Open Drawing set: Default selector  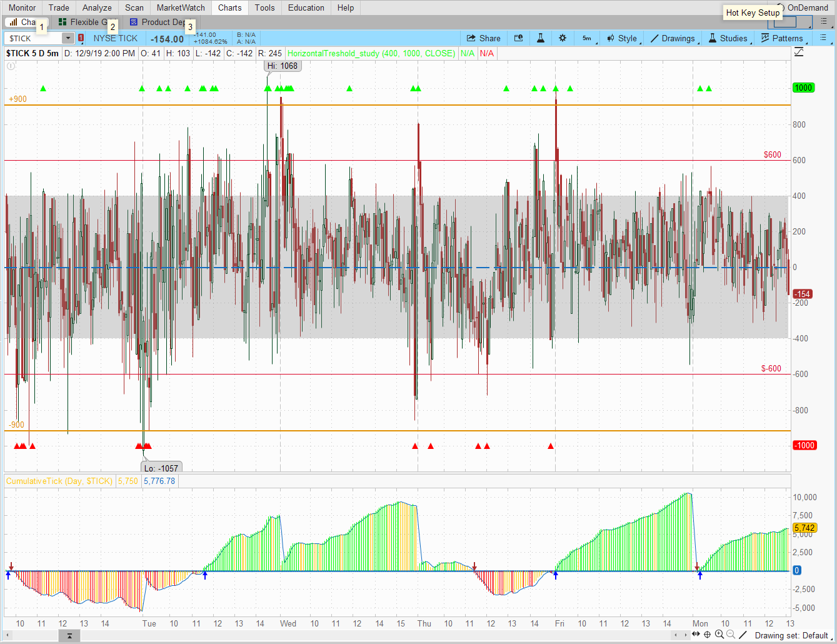[x=793, y=635]
